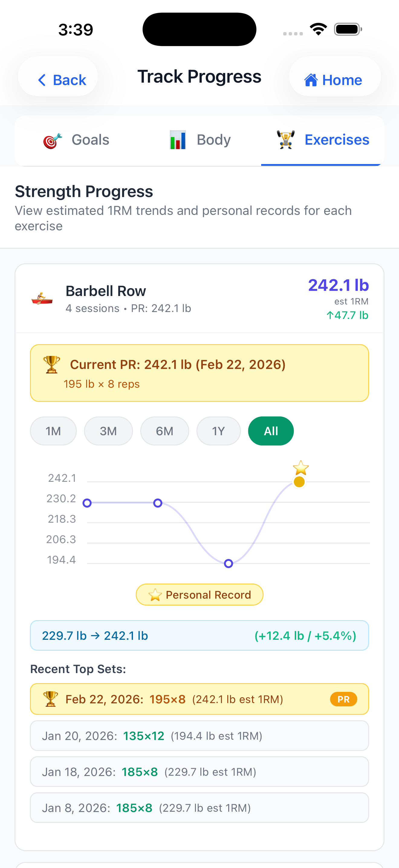The width and height of the screenshot is (399, 868).
Task: Switch to the Body tab
Action: pos(199,140)
